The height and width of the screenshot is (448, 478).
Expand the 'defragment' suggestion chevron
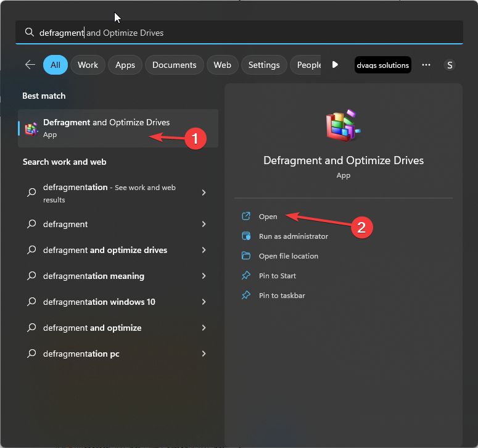tap(204, 224)
